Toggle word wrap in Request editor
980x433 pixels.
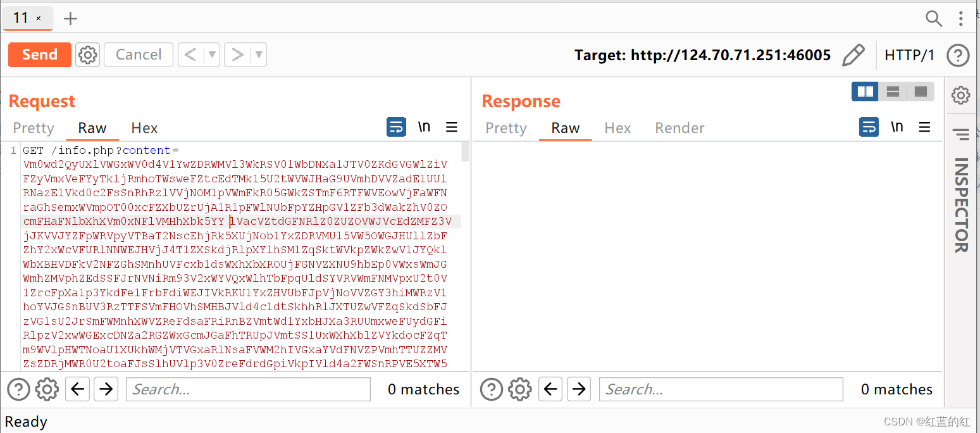coord(396,127)
